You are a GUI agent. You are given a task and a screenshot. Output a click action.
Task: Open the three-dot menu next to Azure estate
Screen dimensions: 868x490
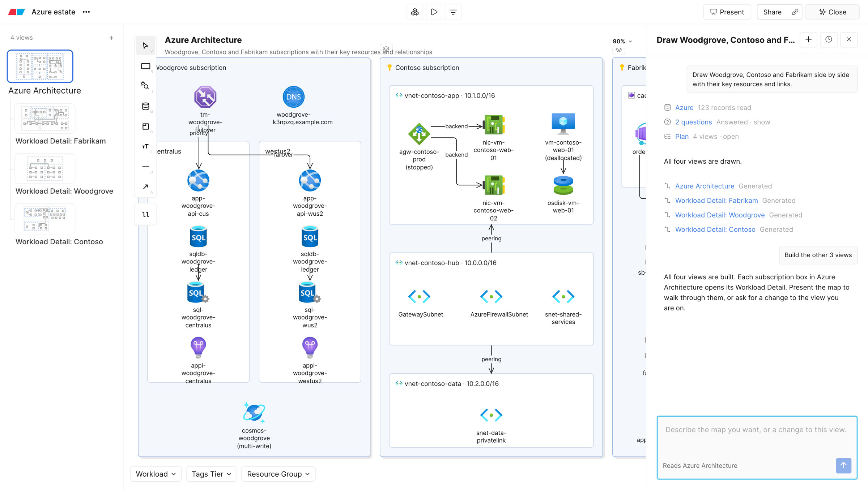(x=86, y=12)
